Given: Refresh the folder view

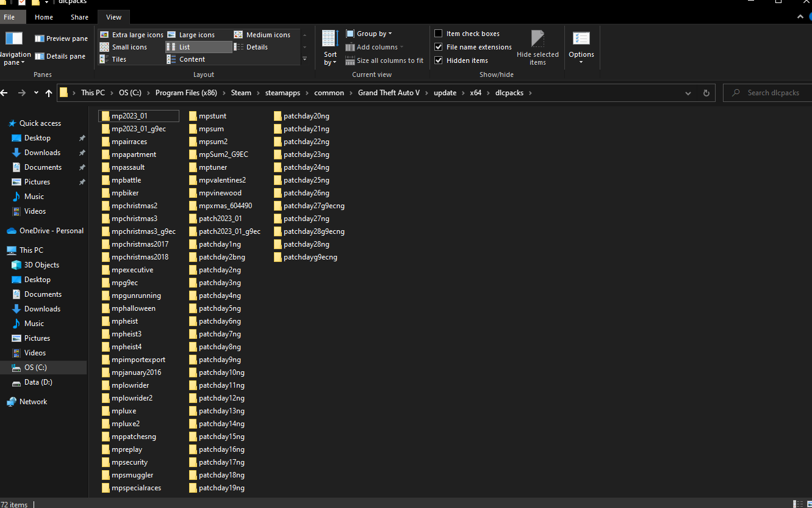Looking at the screenshot, I should (x=706, y=93).
